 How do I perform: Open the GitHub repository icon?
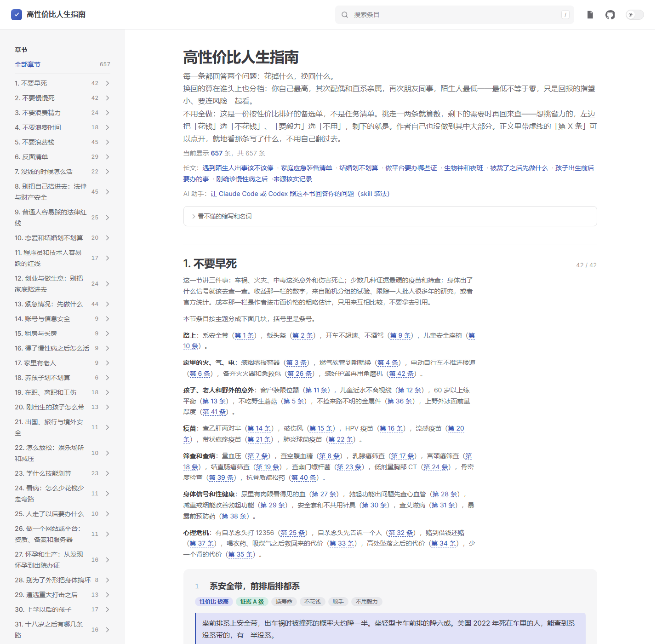pyautogui.click(x=610, y=15)
